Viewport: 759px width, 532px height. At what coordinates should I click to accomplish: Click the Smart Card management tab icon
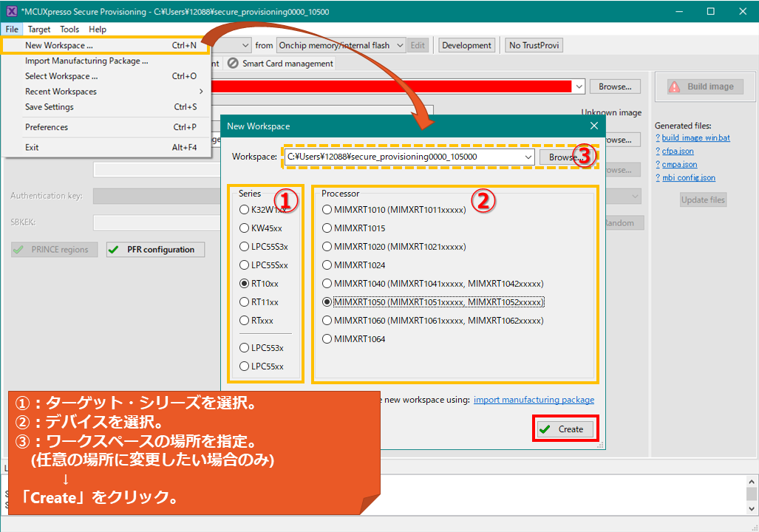[234, 64]
